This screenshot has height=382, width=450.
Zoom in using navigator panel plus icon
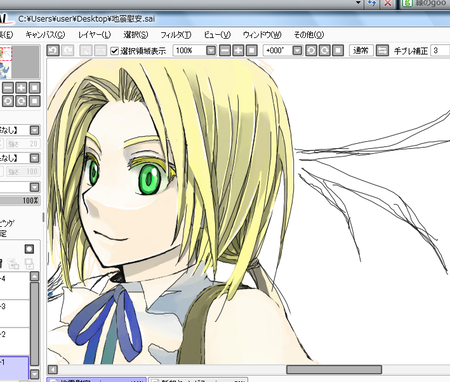pos(21,88)
